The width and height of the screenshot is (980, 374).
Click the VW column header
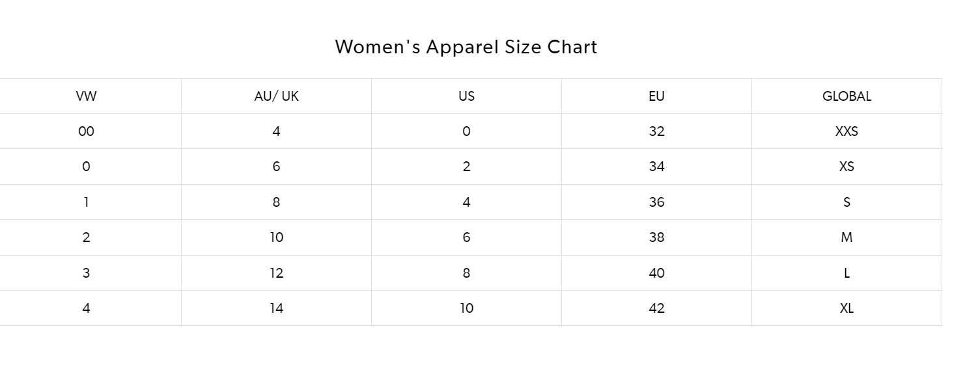point(86,96)
